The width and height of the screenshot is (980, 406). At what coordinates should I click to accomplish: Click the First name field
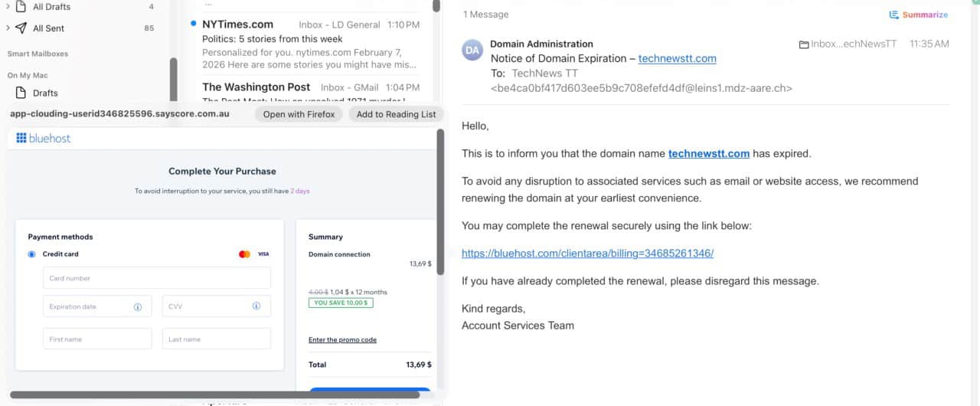(97, 339)
